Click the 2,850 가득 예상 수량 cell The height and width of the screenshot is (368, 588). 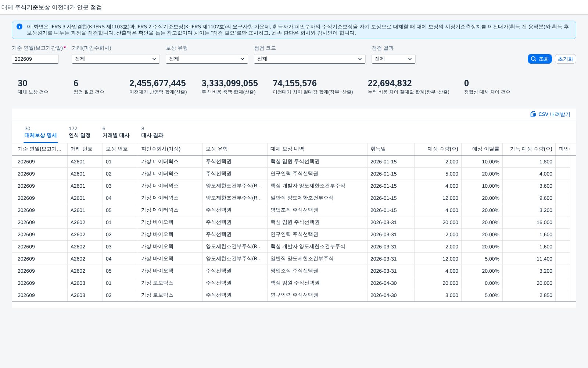point(529,295)
